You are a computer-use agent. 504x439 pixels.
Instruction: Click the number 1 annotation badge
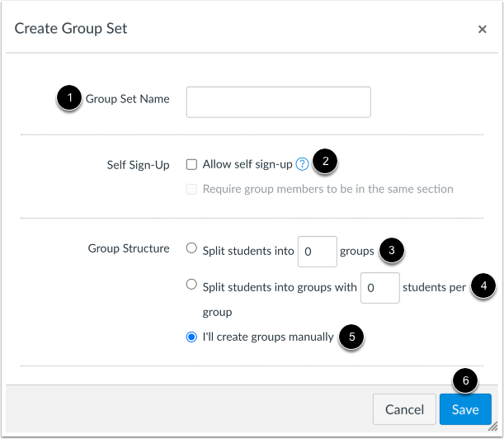(69, 99)
